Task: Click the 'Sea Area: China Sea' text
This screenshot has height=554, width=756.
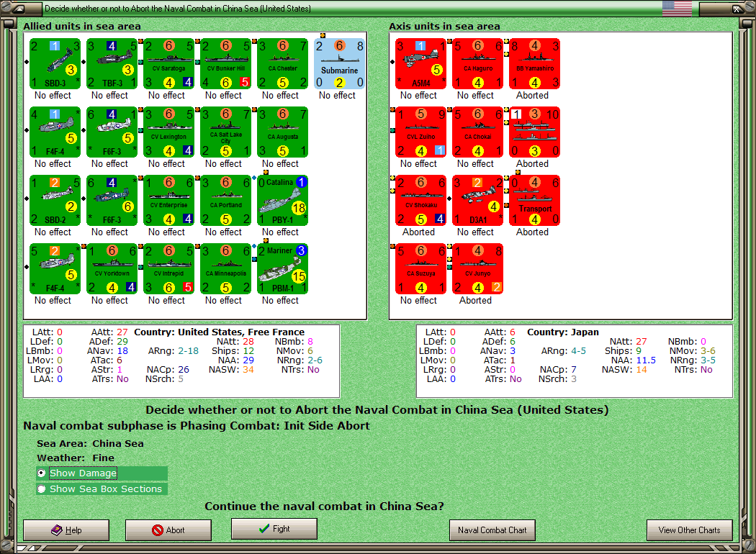Action: (x=90, y=444)
